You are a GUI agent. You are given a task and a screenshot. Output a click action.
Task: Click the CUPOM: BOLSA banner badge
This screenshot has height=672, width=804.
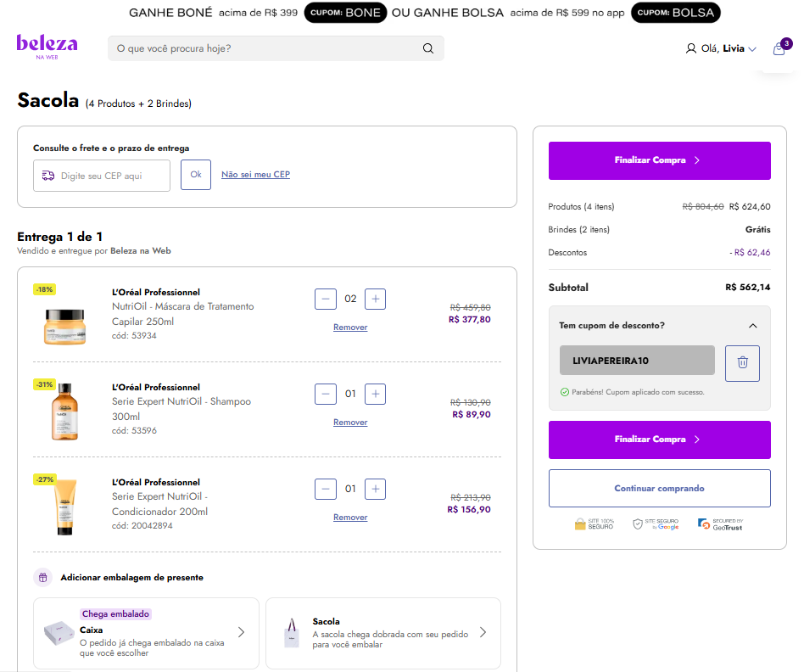[675, 13]
